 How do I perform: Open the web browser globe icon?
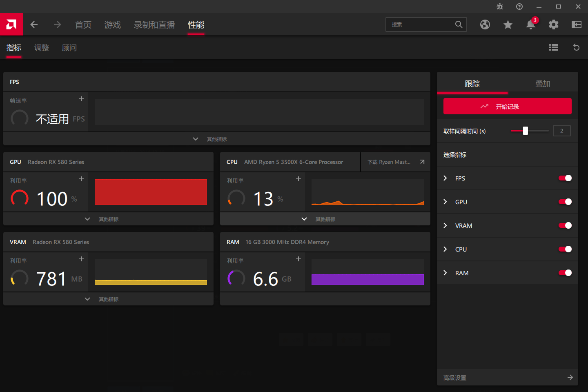coord(485,24)
